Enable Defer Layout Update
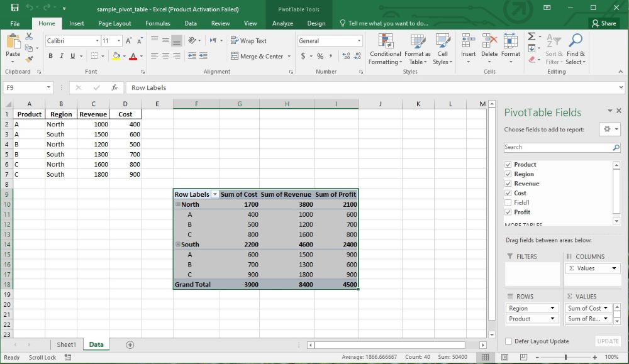Screen dimensions: 629x364 coord(508,341)
